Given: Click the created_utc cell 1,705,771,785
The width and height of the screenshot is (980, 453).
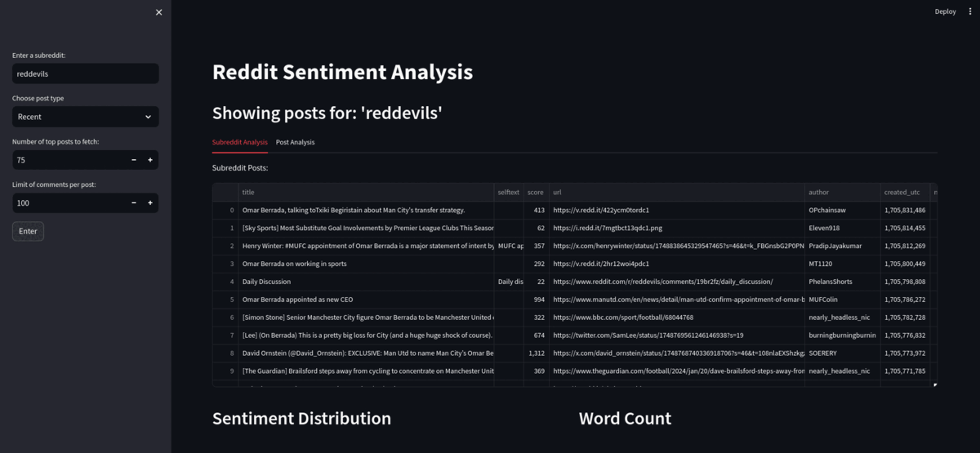Looking at the screenshot, I should [x=906, y=371].
